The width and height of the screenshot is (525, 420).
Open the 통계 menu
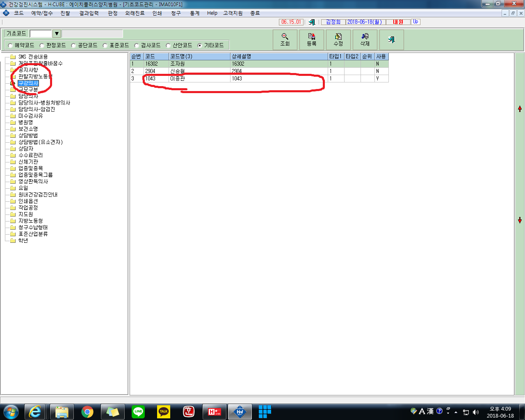[x=194, y=13]
